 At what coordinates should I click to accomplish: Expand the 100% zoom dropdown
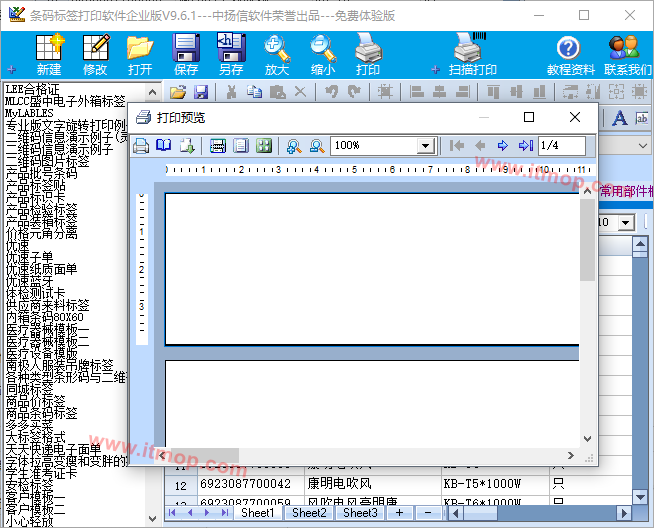[425, 146]
